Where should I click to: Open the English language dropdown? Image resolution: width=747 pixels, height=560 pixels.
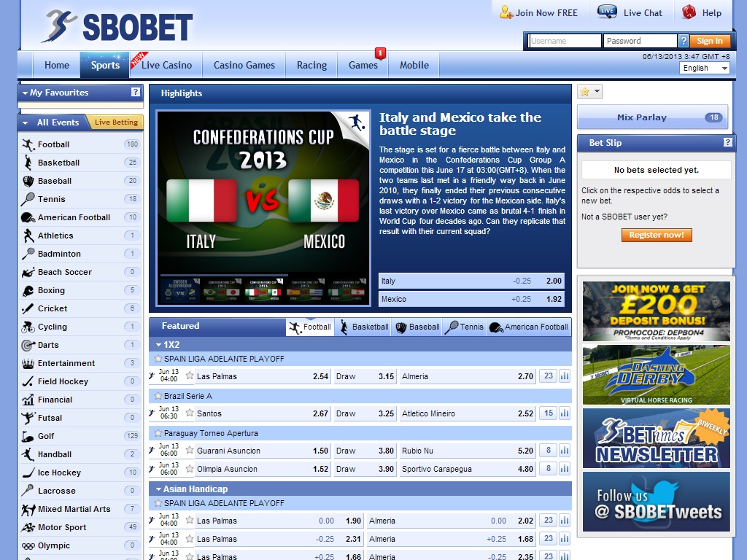pyautogui.click(x=704, y=68)
